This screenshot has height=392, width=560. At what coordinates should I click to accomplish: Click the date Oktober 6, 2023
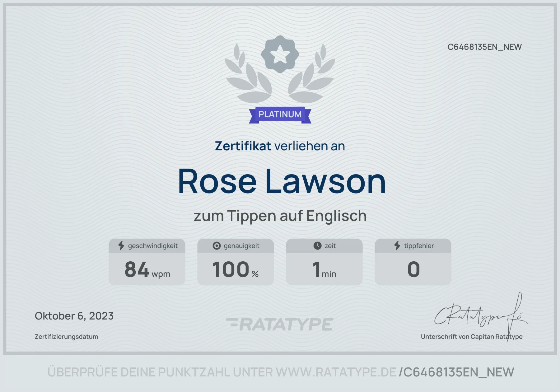tap(74, 316)
